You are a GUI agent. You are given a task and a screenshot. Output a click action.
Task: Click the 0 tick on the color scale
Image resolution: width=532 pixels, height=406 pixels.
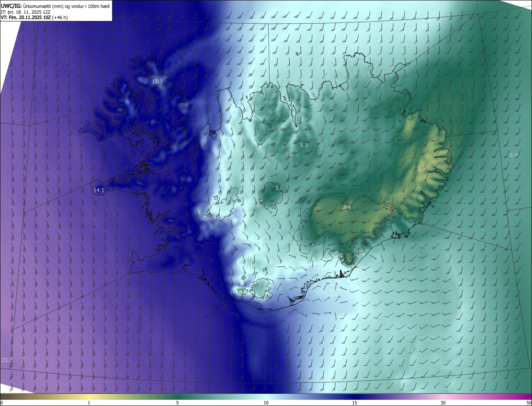[2, 403]
